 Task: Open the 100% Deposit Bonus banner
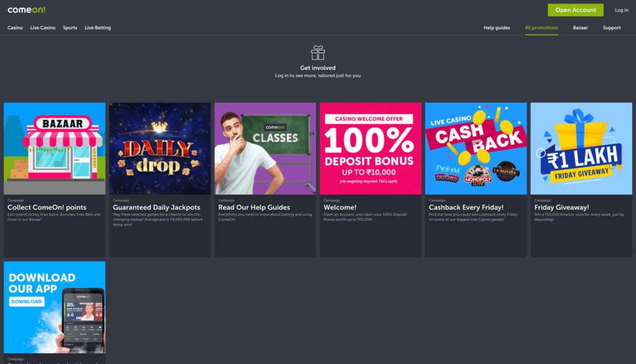point(370,148)
